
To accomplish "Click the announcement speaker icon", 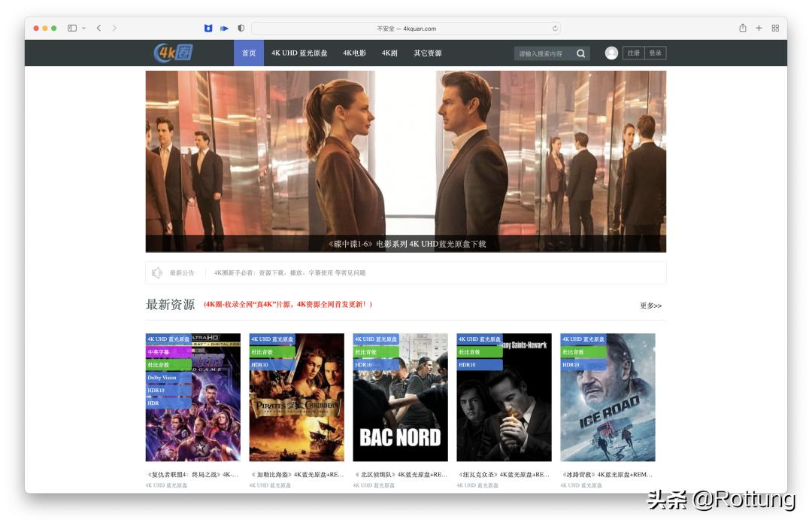I will point(157,272).
